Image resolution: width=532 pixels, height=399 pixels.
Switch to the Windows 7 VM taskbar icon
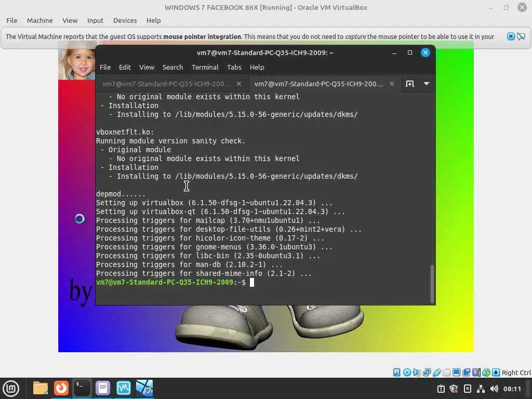click(144, 388)
